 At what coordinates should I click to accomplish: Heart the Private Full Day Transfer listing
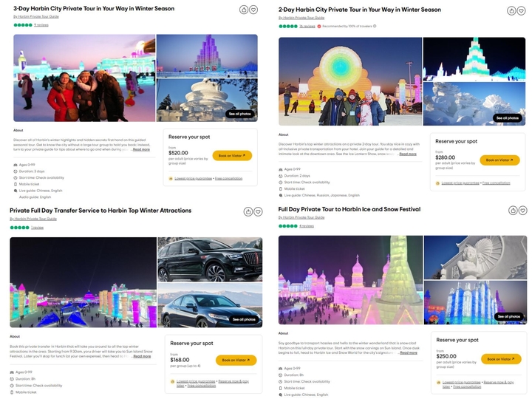[258, 212]
